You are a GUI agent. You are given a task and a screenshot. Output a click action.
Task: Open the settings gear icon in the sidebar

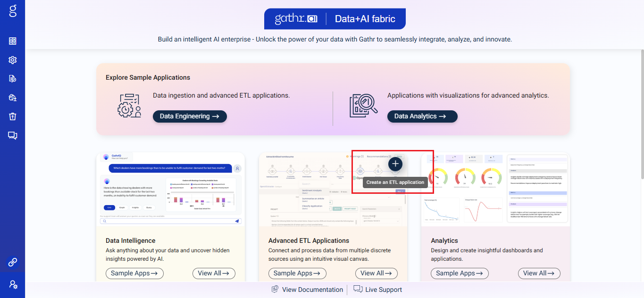tap(12, 60)
